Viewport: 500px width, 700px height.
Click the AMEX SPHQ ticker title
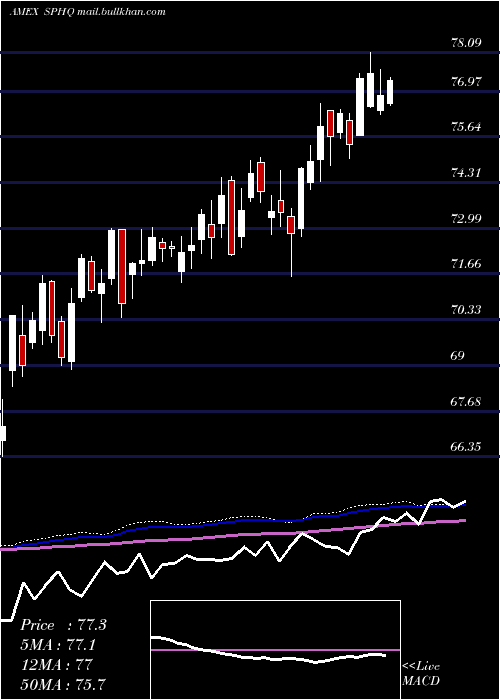pos(41,11)
